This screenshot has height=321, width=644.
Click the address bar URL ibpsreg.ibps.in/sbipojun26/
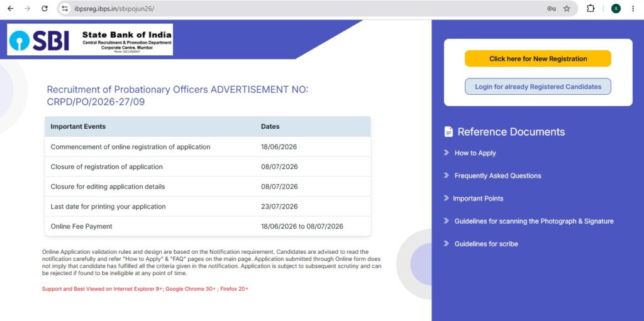[x=114, y=9]
